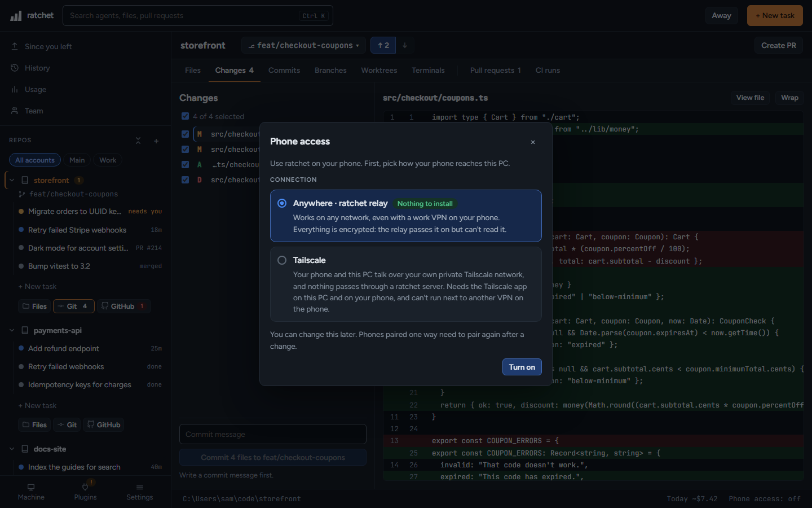
Task: Switch to the Branches tab
Action: pos(330,71)
